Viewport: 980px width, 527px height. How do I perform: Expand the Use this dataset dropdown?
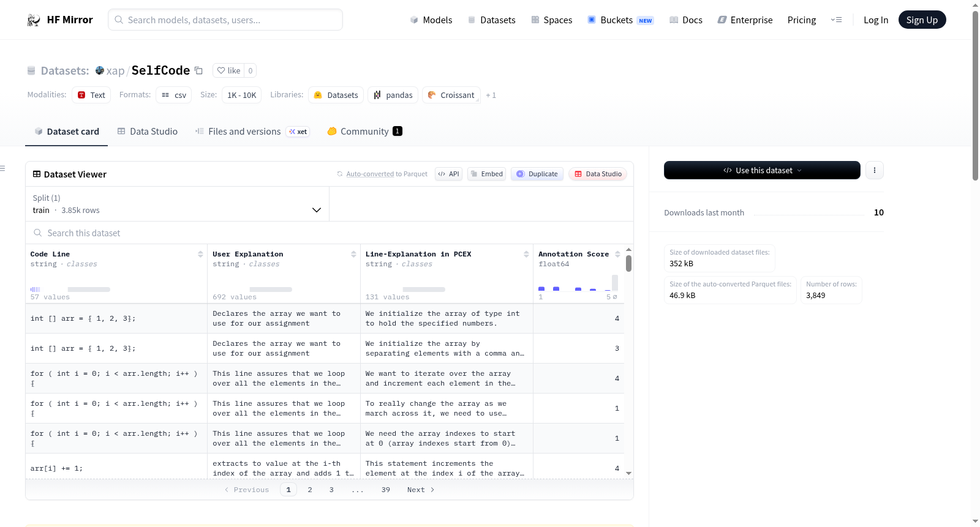coord(762,170)
